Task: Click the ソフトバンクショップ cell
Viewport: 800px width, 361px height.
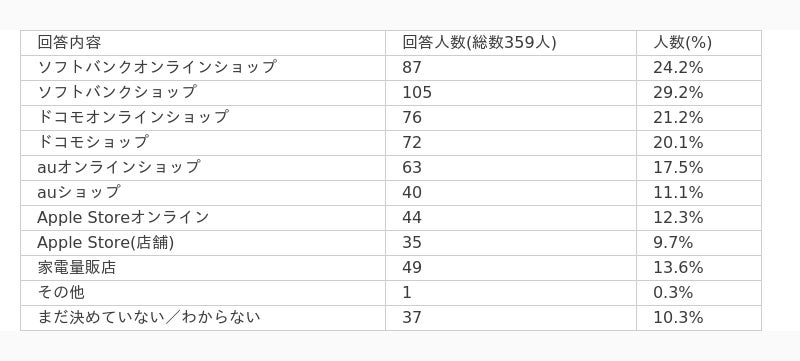Action: (203, 93)
